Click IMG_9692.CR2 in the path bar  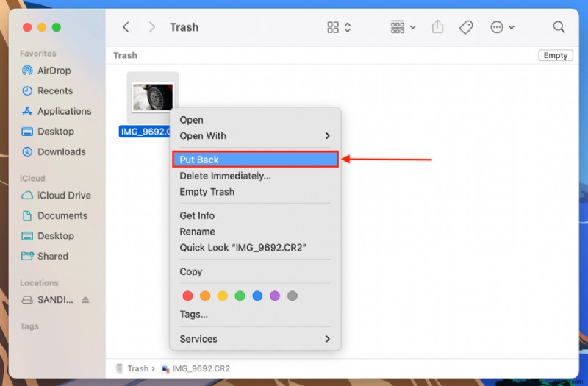coord(196,368)
